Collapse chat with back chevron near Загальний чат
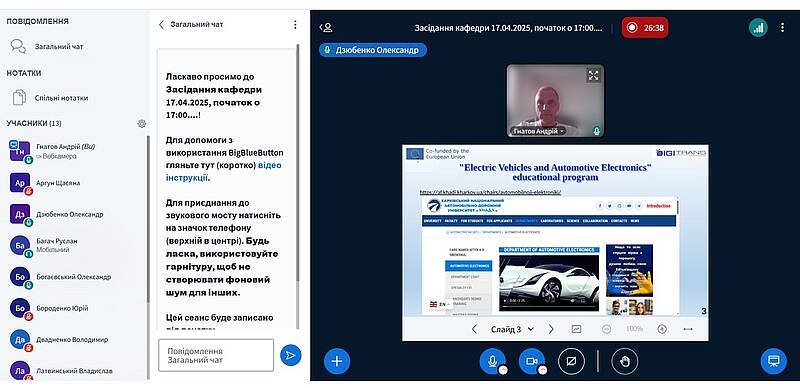Image resolution: width=800 pixels, height=388 pixels. coord(161,25)
